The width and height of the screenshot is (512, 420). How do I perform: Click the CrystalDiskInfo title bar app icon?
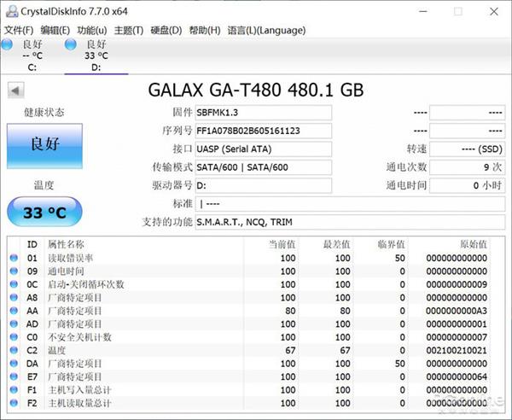pos(12,11)
